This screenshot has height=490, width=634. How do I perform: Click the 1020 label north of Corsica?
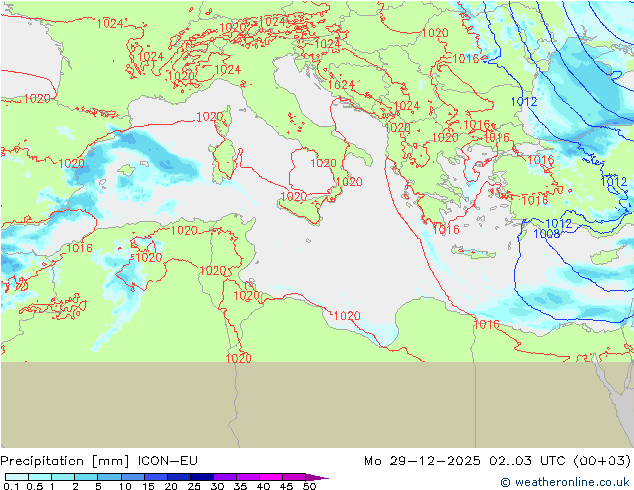pyautogui.click(x=209, y=117)
